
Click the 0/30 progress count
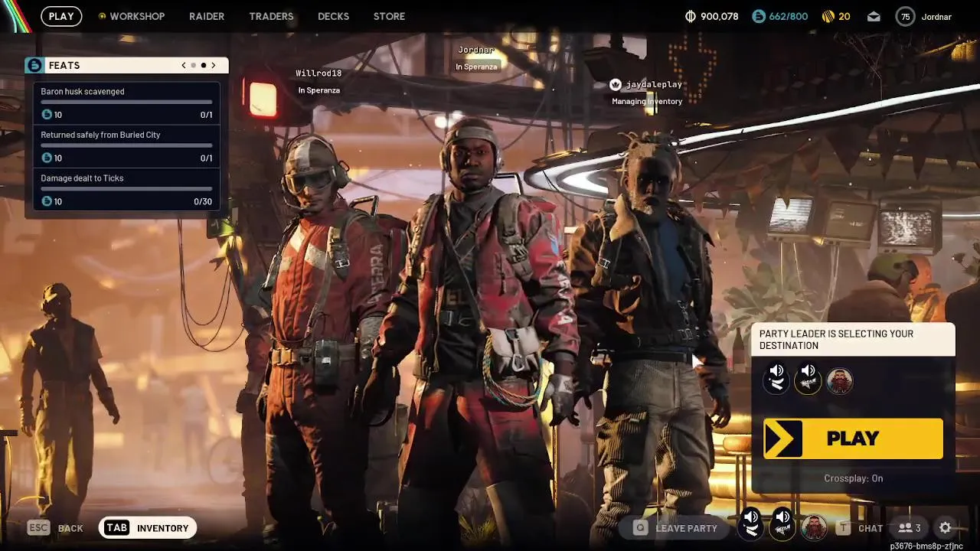[203, 201]
